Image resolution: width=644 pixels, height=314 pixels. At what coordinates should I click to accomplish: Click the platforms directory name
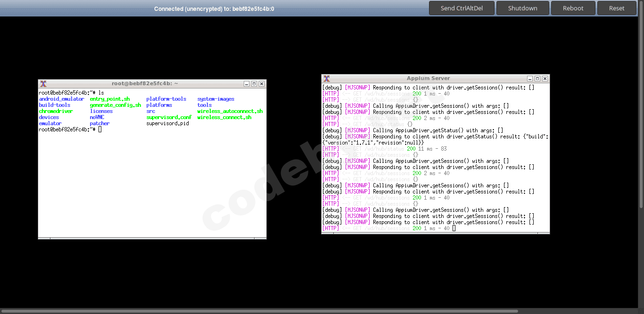[159, 105]
